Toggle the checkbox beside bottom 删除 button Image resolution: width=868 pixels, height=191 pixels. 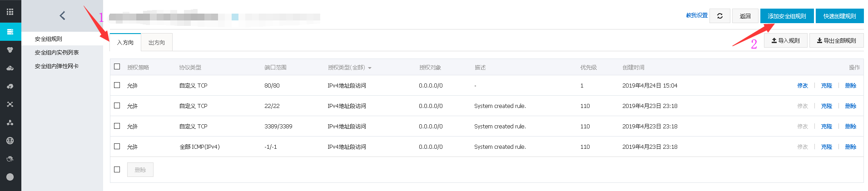click(117, 170)
